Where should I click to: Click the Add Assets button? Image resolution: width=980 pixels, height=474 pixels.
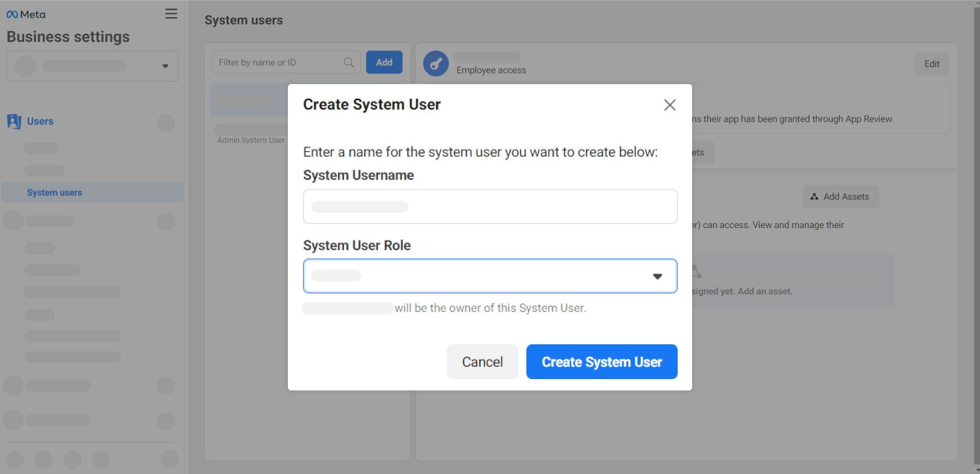[x=841, y=196]
